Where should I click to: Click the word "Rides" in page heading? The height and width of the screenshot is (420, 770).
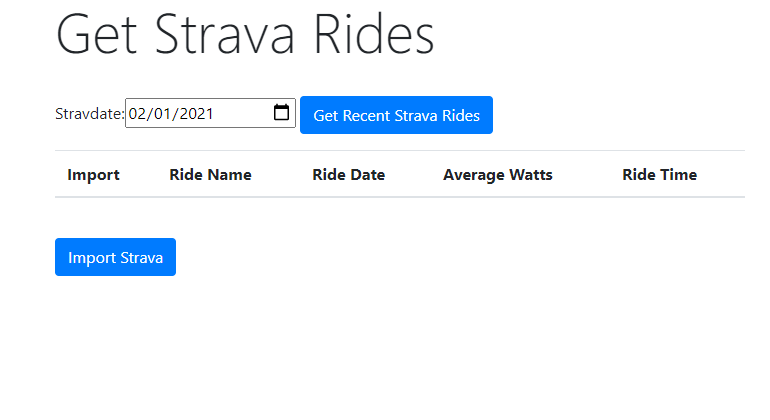point(374,36)
